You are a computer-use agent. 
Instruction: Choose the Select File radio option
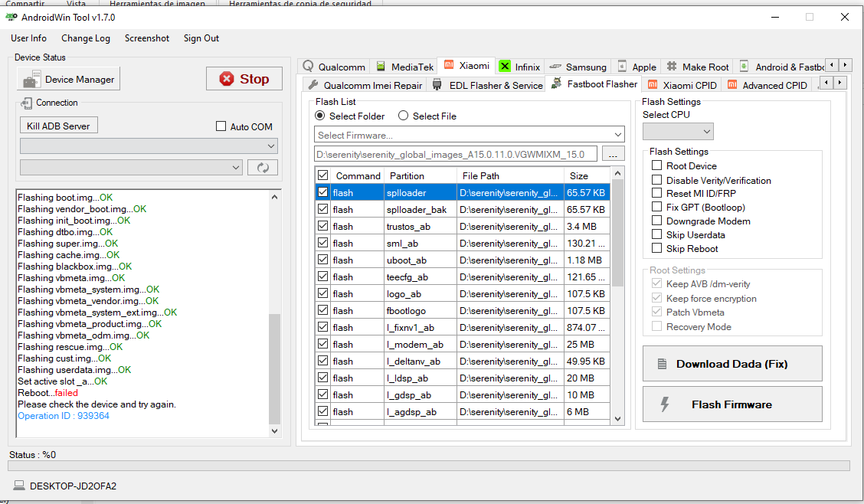coord(404,116)
